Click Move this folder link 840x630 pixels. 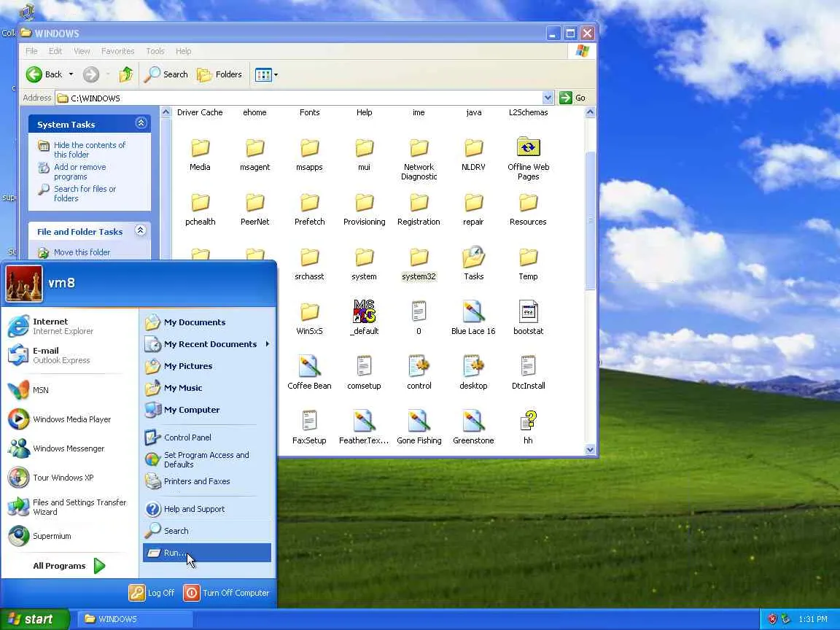(x=82, y=252)
